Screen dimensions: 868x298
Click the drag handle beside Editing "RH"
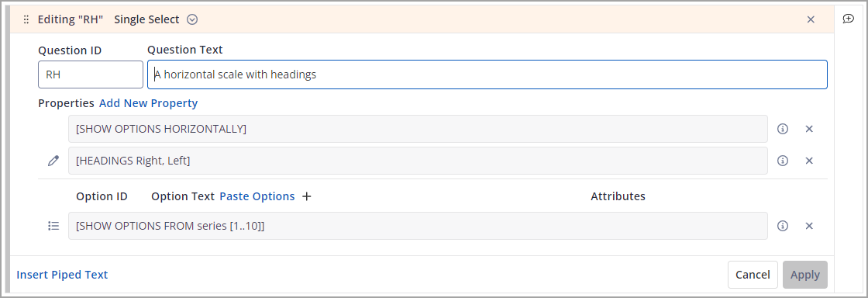26,20
